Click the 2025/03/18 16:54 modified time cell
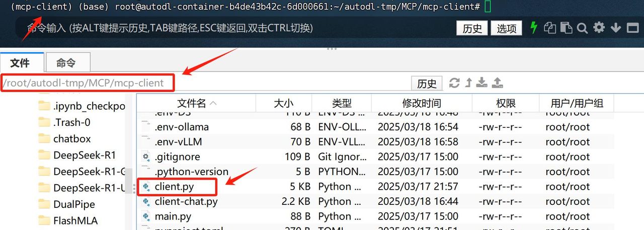This screenshot has width=644, height=230. [x=418, y=126]
